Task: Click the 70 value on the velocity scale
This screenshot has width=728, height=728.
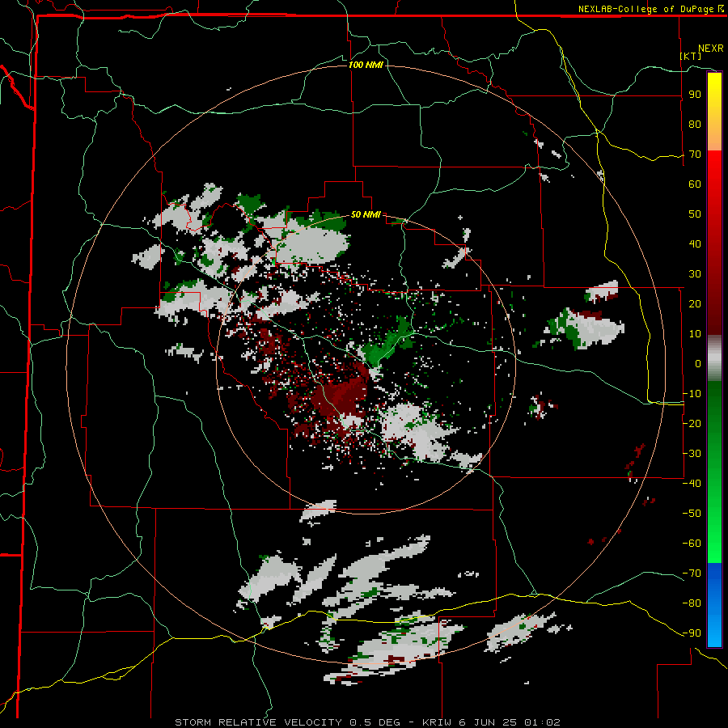Action: 695,154
